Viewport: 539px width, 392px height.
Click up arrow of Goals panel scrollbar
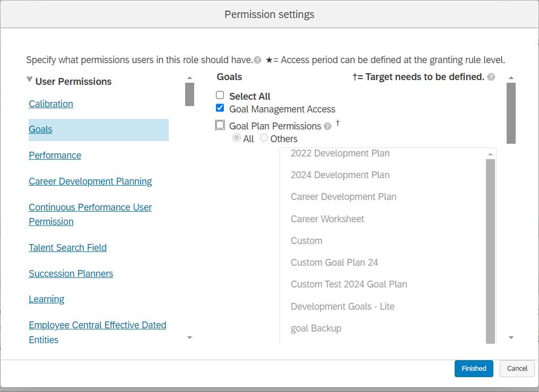tap(511, 78)
